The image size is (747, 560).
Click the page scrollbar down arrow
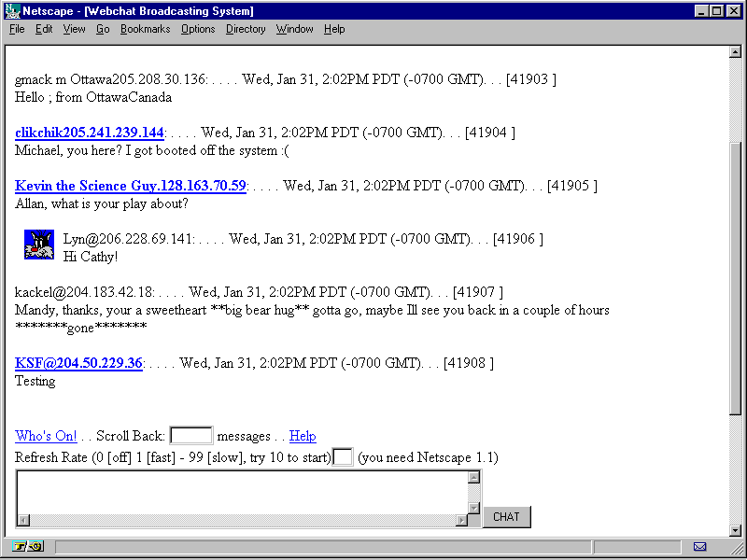coord(735,528)
